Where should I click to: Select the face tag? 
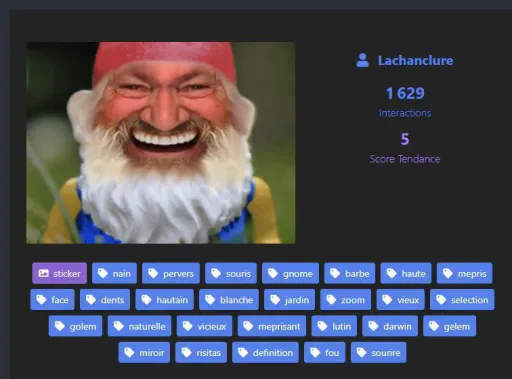52,300
